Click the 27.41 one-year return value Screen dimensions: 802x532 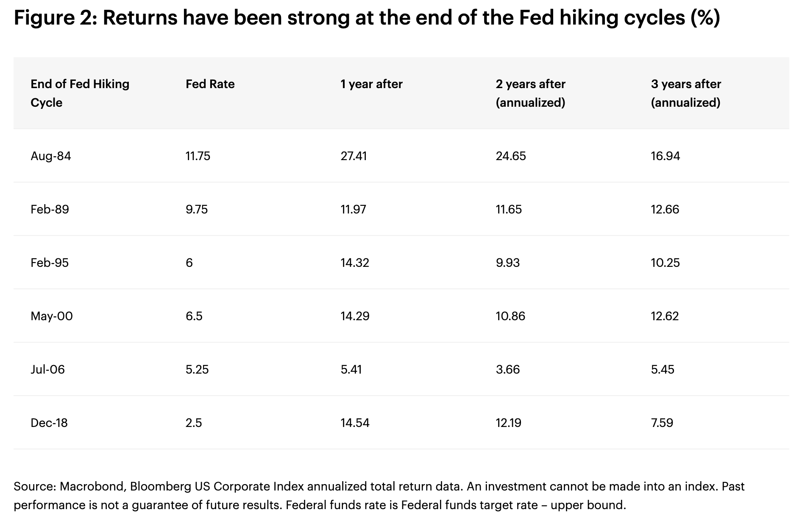[354, 156]
